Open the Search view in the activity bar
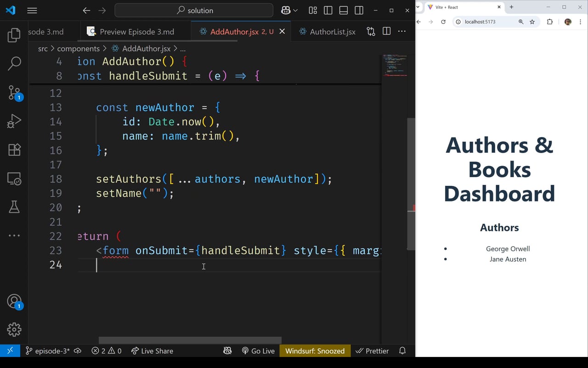588x368 pixels. pyautogui.click(x=14, y=63)
